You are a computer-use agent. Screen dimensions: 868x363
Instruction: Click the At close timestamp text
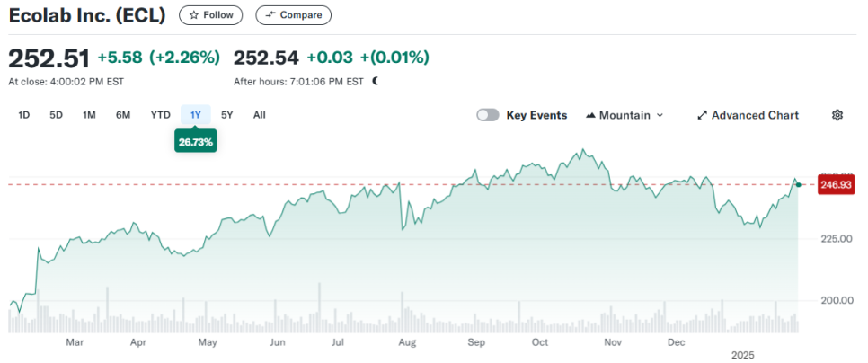(x=66, y=82)
